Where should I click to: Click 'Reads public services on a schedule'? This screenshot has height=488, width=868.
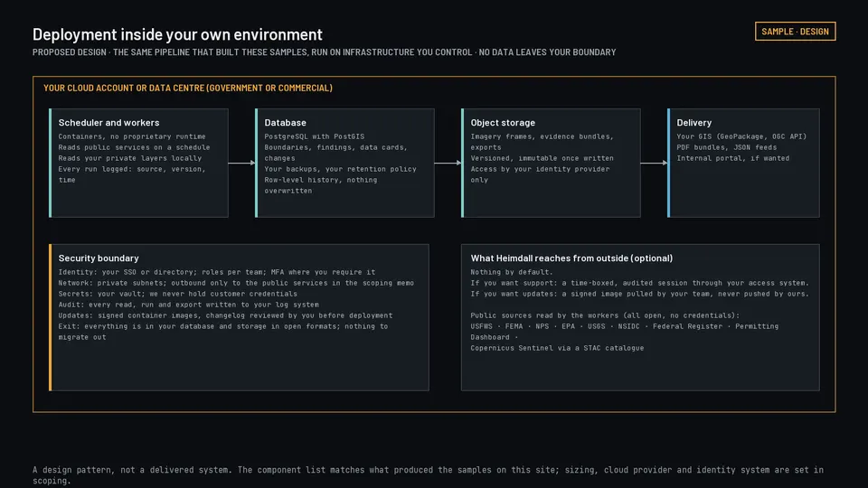point(134,147)
